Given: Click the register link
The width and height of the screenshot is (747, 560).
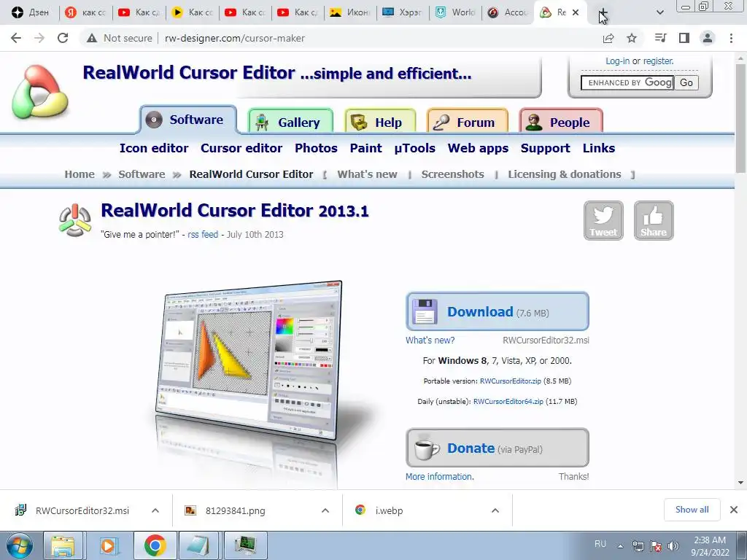Looking at the screenshot, I should pyautogui.click(x=659, y=61).
